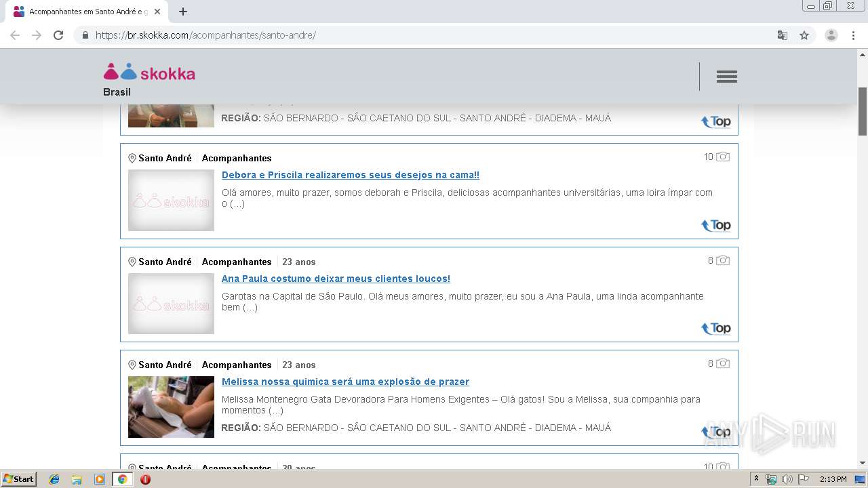Click the Brasil label under logo
This screenshot has width=868, height=488.
click(117, 92)
